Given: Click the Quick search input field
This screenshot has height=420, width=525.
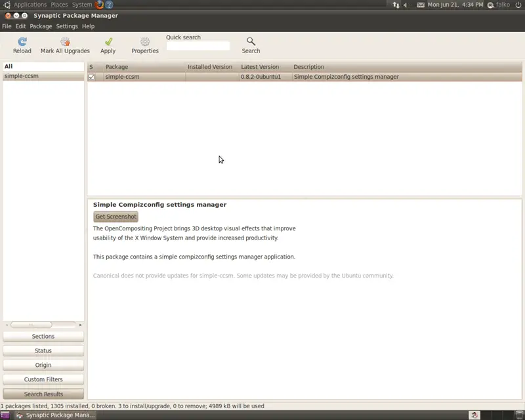Looking at the screenshot, I should [198, 46].
